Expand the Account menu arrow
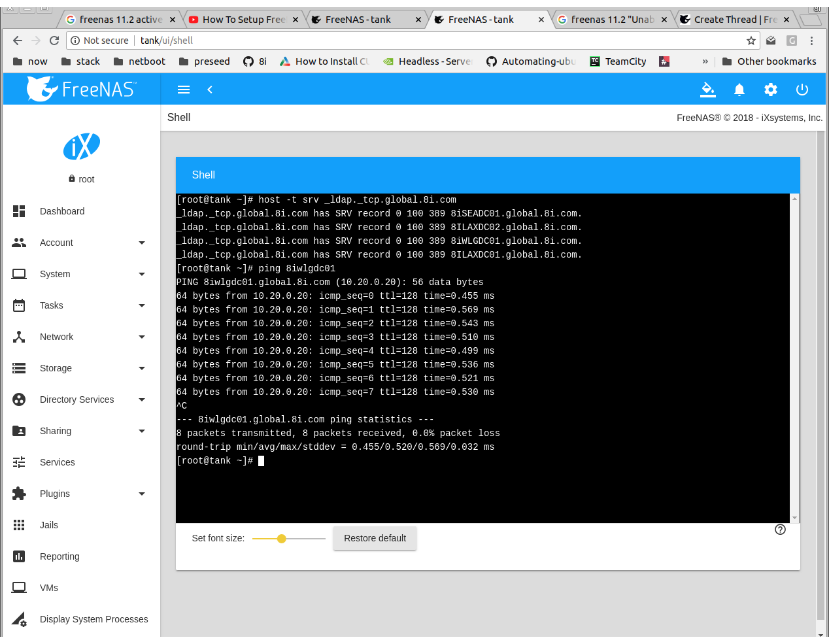Image resolution: width=829 pixels, height=644 pixels. click(142, 243)
